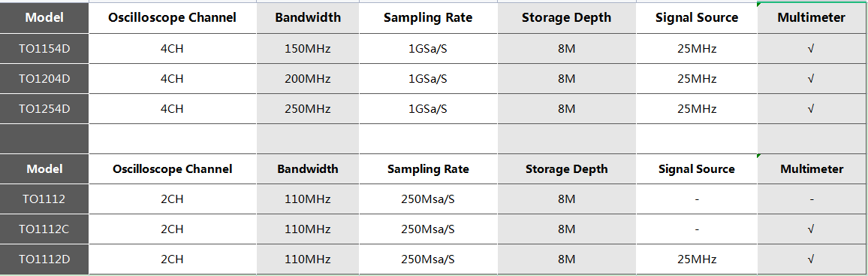Select the Oscilloscope Channel header in top table
The image size is (868, 276).
(x=172, y=18)
